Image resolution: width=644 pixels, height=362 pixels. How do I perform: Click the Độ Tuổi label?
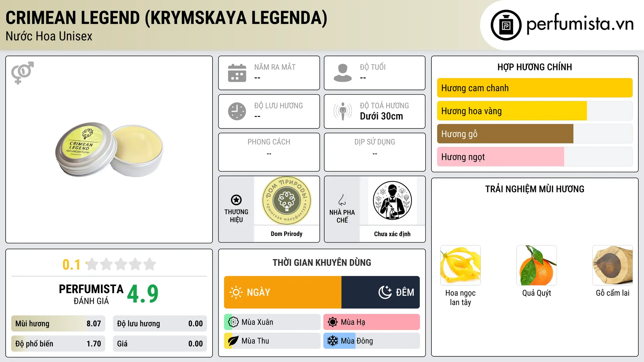click(373, 67)
